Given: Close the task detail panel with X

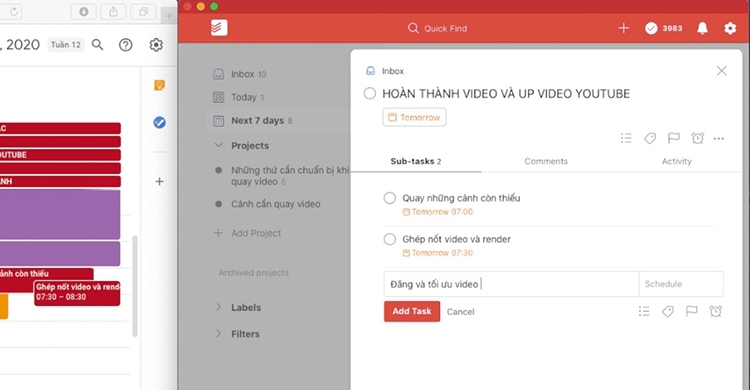Looking at the screenshot, I should coord(721,71).
